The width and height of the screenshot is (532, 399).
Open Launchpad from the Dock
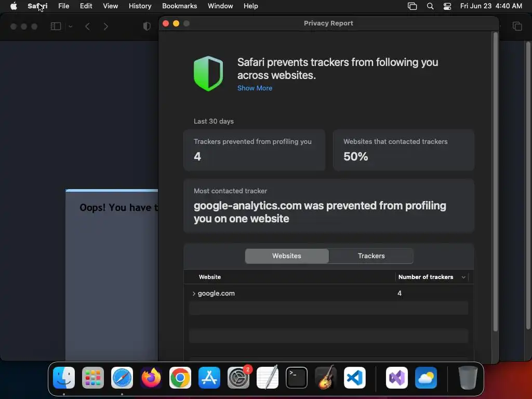point(93,378)
